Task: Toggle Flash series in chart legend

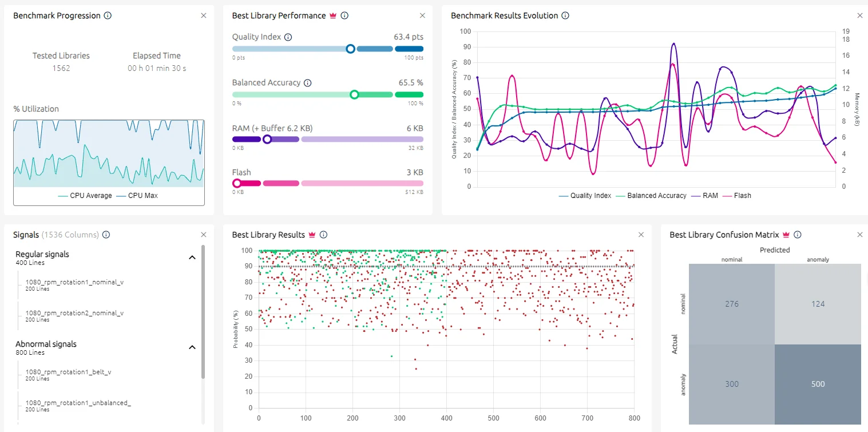Action: 736,196
